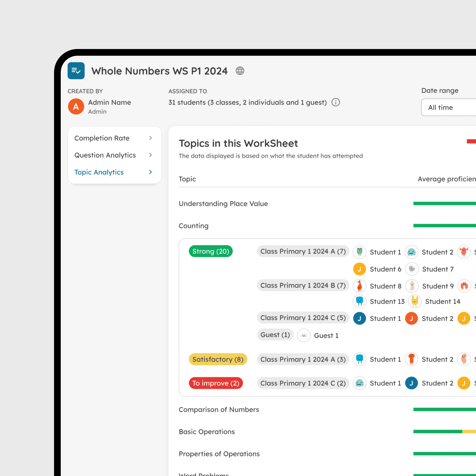The image size is (476, 476).
Task: Click Student 14 yellow bunny avatar
Action: pos(415,301)
